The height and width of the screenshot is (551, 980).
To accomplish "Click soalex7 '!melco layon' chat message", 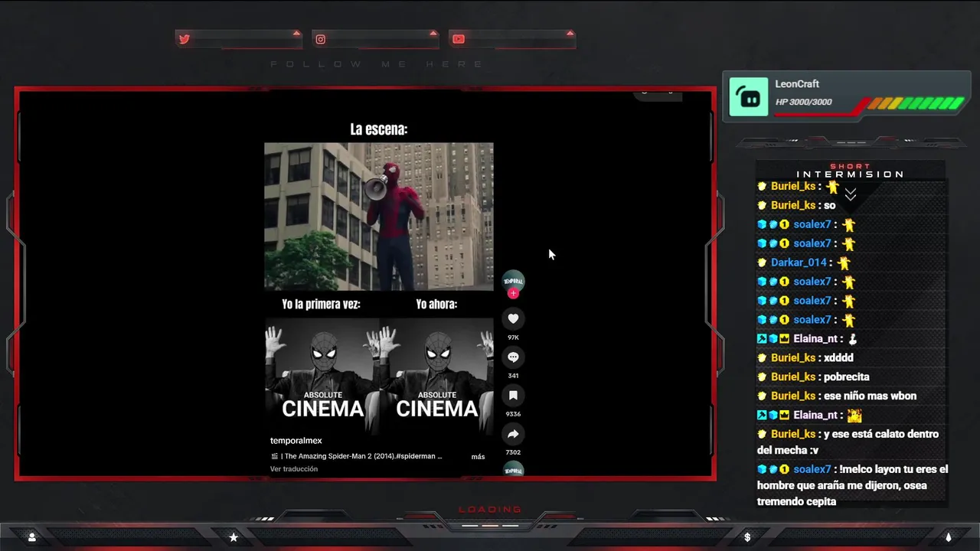I will tap(852, 485).
